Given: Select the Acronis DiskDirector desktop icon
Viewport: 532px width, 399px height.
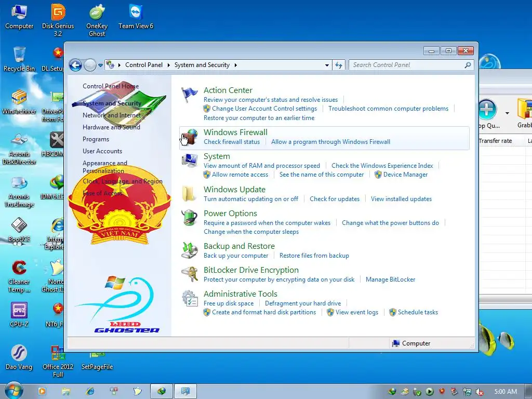Looking at the screenshot, I should [19, 148].
